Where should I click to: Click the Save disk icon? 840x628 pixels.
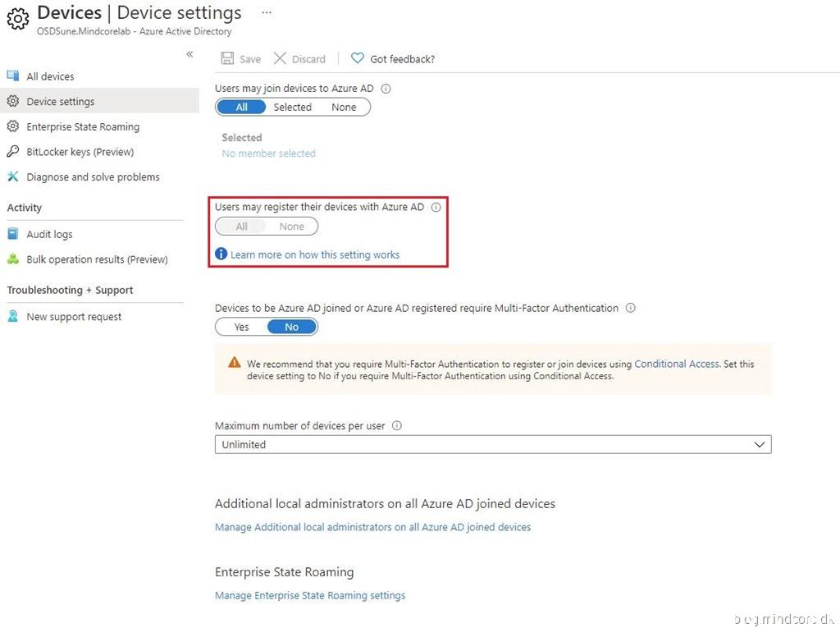(227, 59)
